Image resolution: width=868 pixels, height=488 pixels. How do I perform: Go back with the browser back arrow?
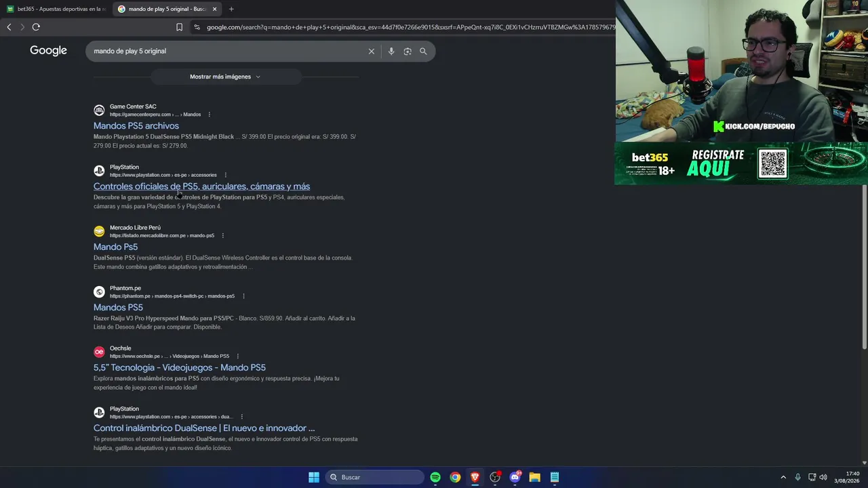[9, 27]
